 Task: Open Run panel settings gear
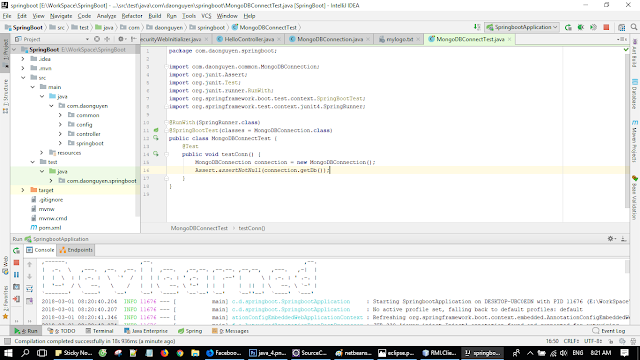click(x=611, y=239)
